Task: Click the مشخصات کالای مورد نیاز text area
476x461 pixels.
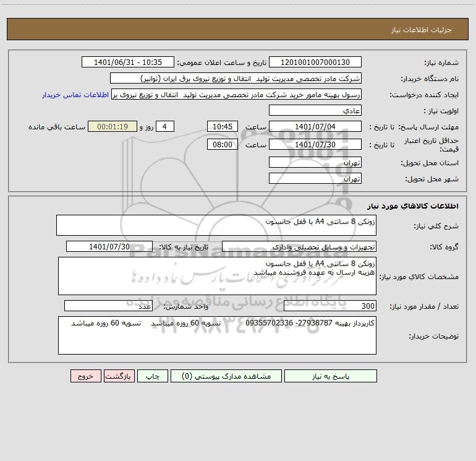Action: click(217, 276)
